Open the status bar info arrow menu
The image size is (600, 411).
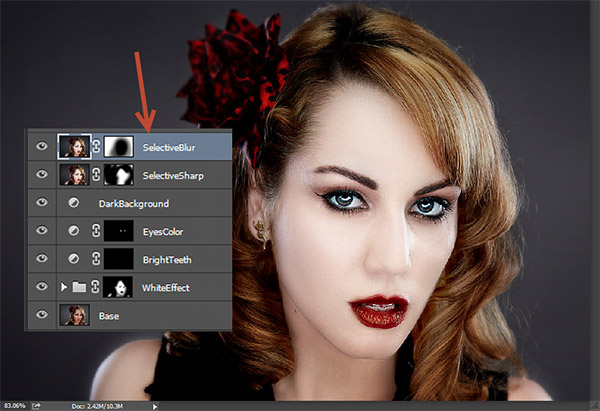[x=154, y=406]
